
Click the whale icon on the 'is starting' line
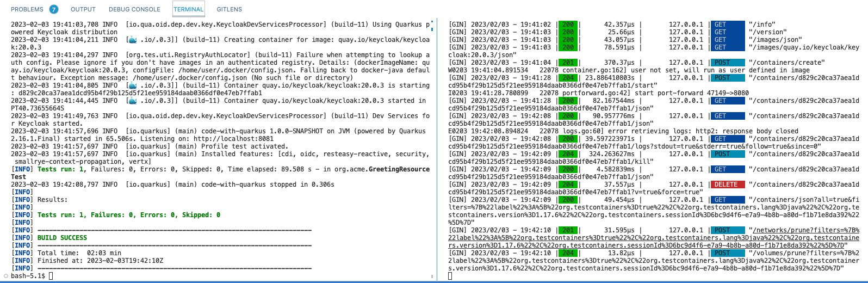tap(133, 85)
